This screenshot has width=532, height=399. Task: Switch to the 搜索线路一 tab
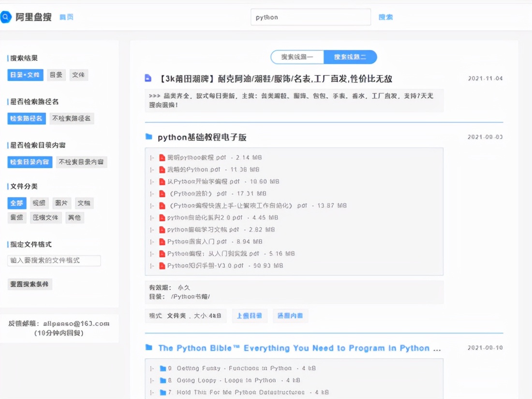click(297, 57)
